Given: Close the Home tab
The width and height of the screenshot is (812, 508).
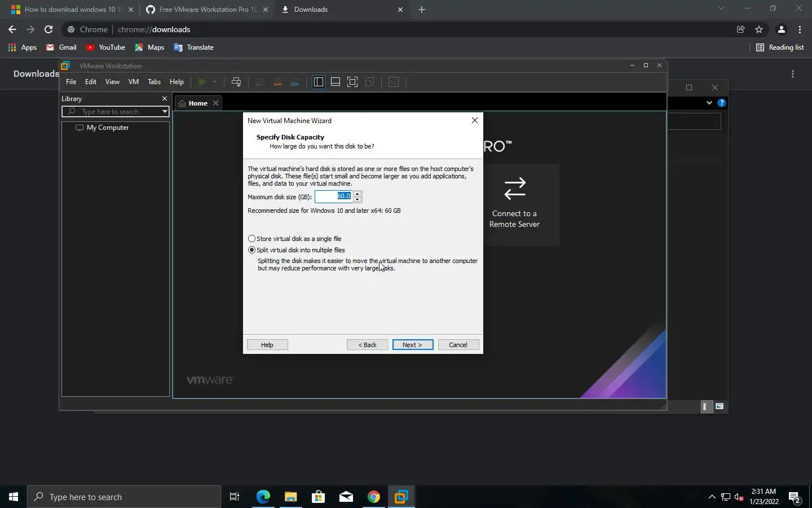Looking at the screenshot, I should (215, 103).
